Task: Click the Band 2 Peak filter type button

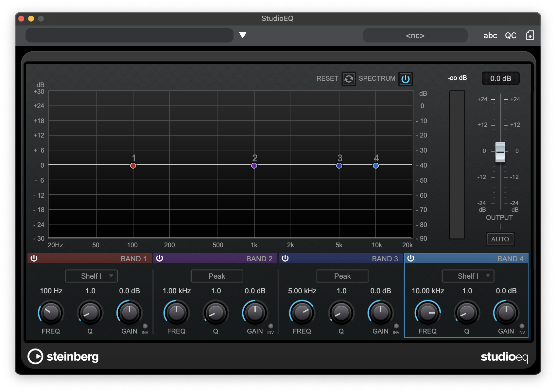Action: coord(217,276)
